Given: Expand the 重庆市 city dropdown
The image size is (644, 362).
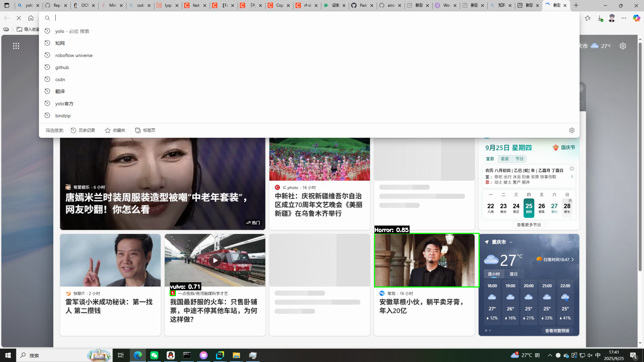Looking at the screenshot, I should tap(511, 242).
